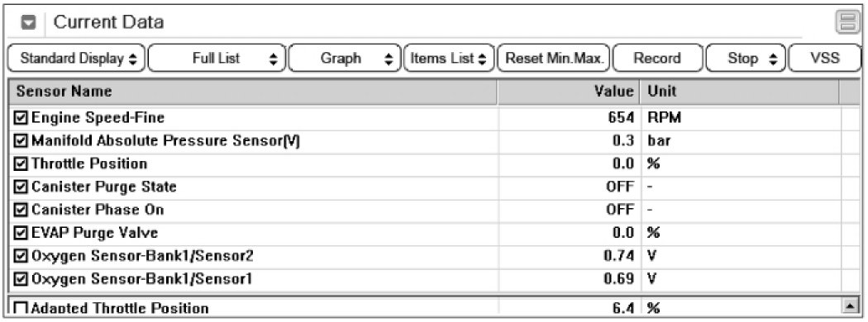Collapse the Current Data panel arrow icon
Viewport: 868px width, 322px height.
point(30,23)
